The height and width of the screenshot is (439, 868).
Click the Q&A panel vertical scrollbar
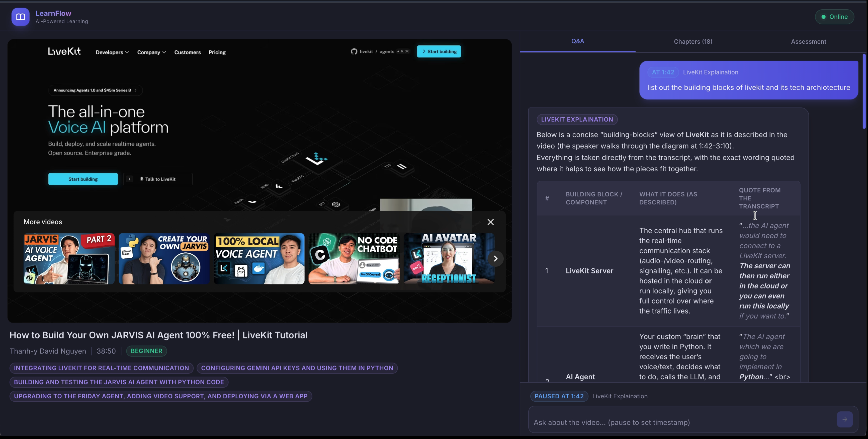[x=864, y=91]
